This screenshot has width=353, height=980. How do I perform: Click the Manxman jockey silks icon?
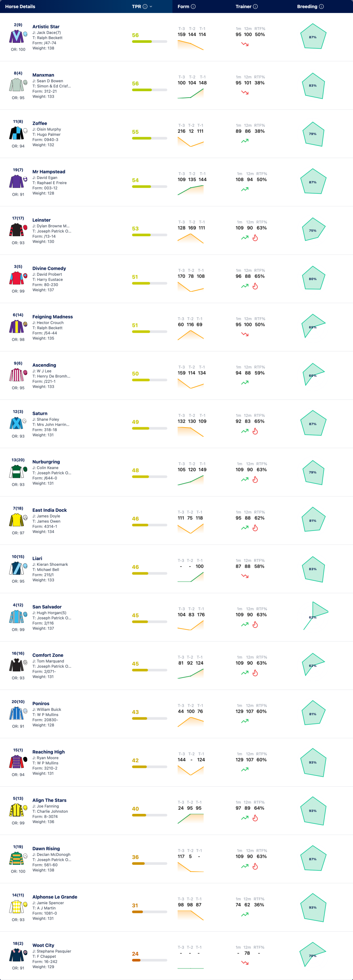pos(16,85)
